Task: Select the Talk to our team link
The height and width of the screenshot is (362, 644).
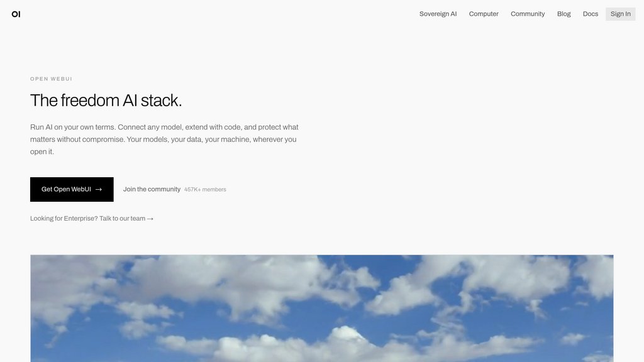Action: 123,218
